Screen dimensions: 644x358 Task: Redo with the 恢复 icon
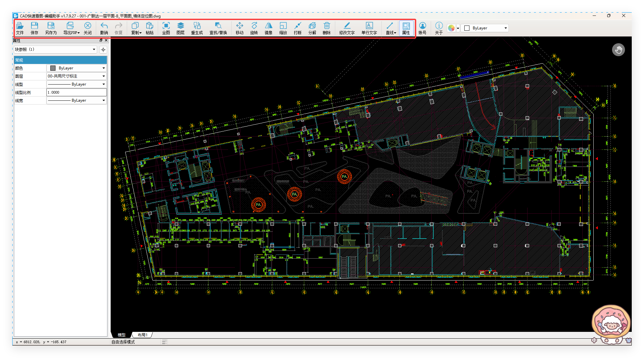pyautogui.click(x=118, y=28)
